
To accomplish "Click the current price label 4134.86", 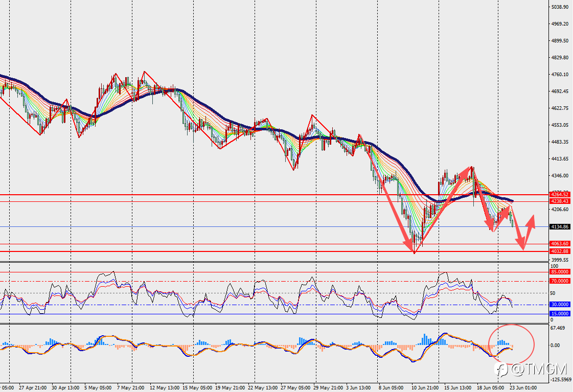I will tap(560, 227).
